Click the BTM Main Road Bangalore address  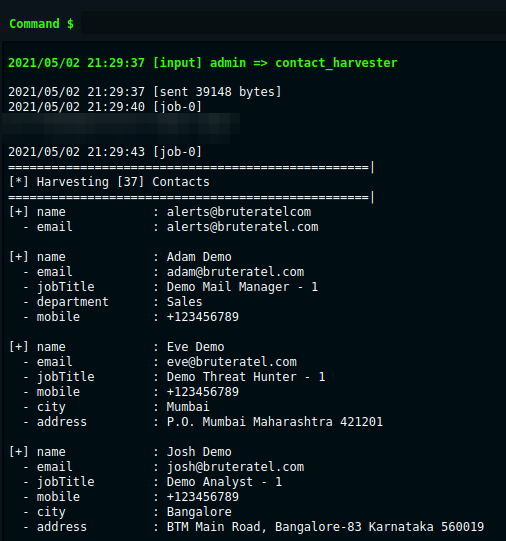point(325,527)
